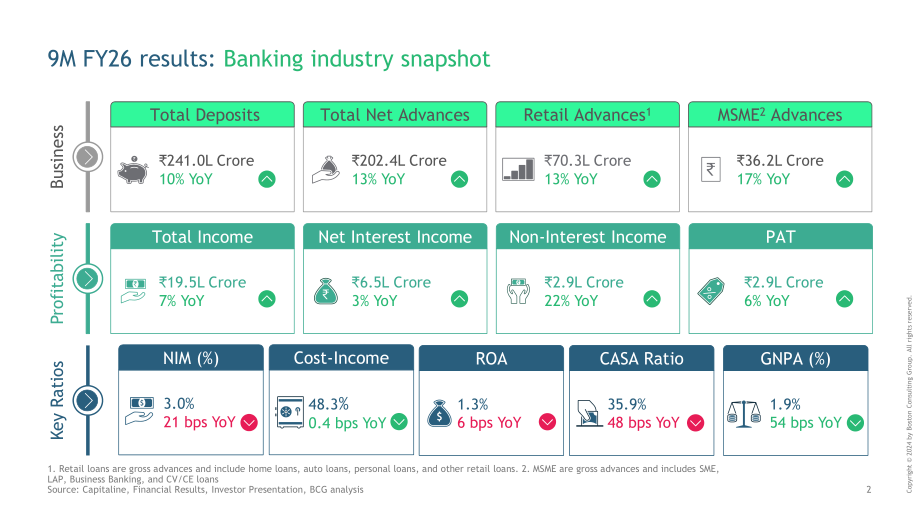
Task: Click the dollar money bag icon under ROA
Action: click(439, 413)
